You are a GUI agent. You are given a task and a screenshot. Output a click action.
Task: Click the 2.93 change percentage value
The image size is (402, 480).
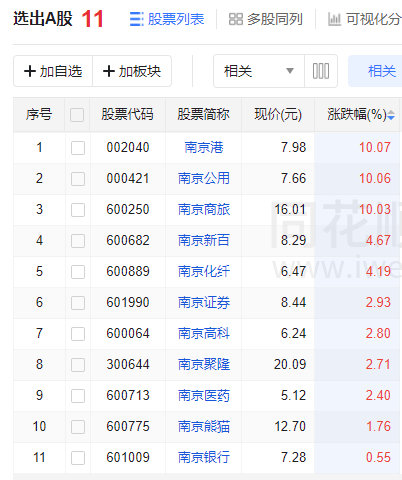pyautogui.click(x=378, y=302)
